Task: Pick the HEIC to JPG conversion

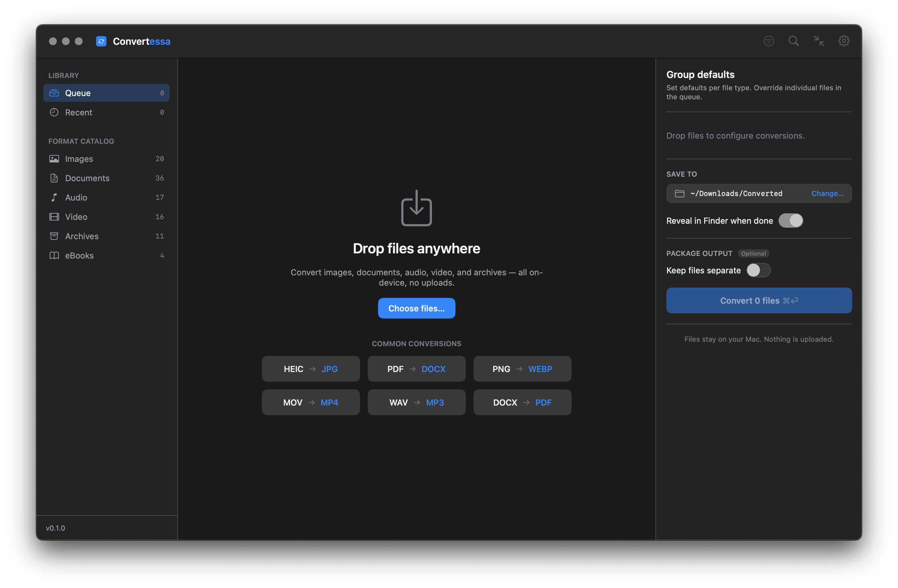Action: click(311, 369)
